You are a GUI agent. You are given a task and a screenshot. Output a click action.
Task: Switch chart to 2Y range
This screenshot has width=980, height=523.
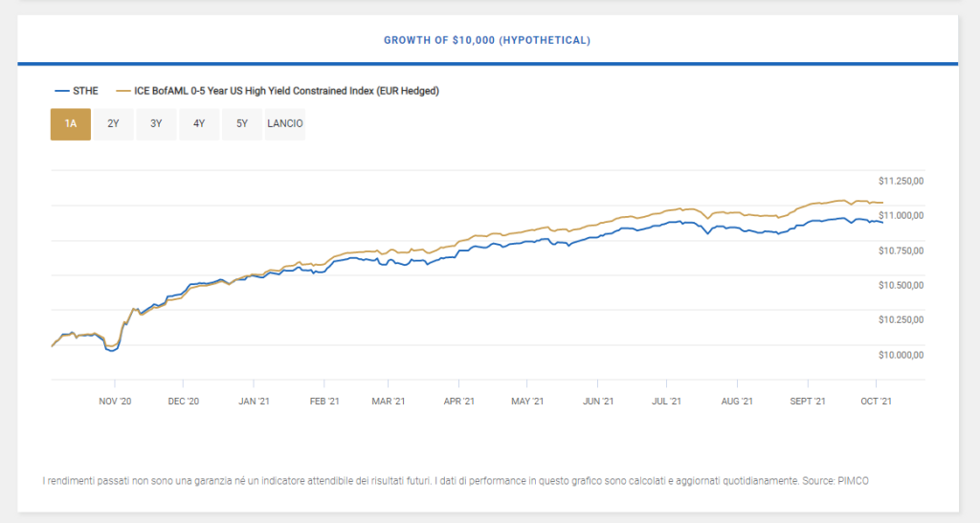click(x=113, y=123)
